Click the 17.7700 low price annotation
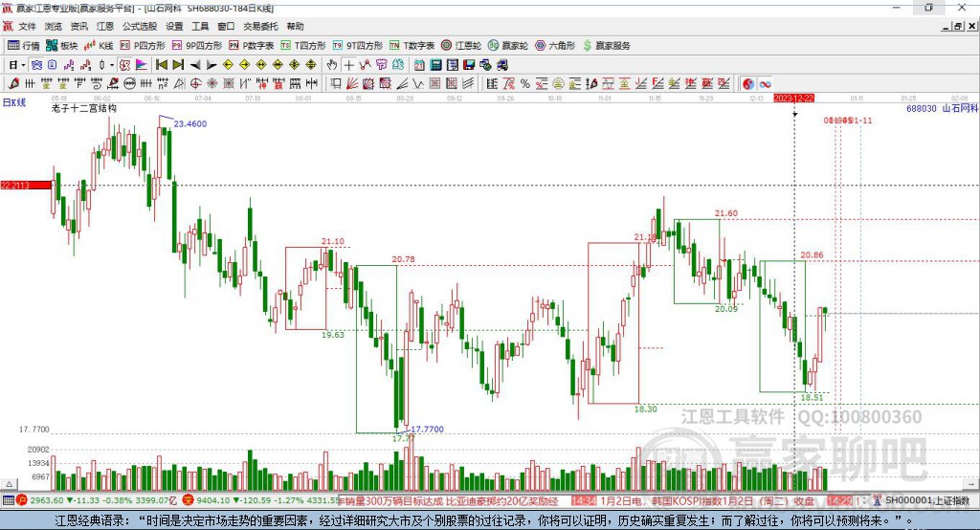Image resolution: width=980 pixels, height=530 pixels. click(428, 430)
